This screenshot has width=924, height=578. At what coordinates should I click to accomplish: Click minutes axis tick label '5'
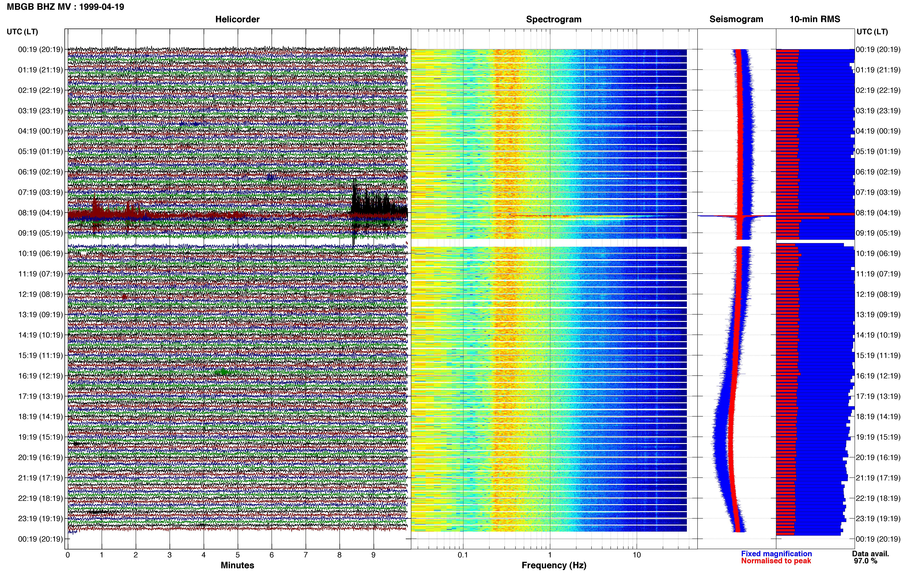(x=238, y=555)
